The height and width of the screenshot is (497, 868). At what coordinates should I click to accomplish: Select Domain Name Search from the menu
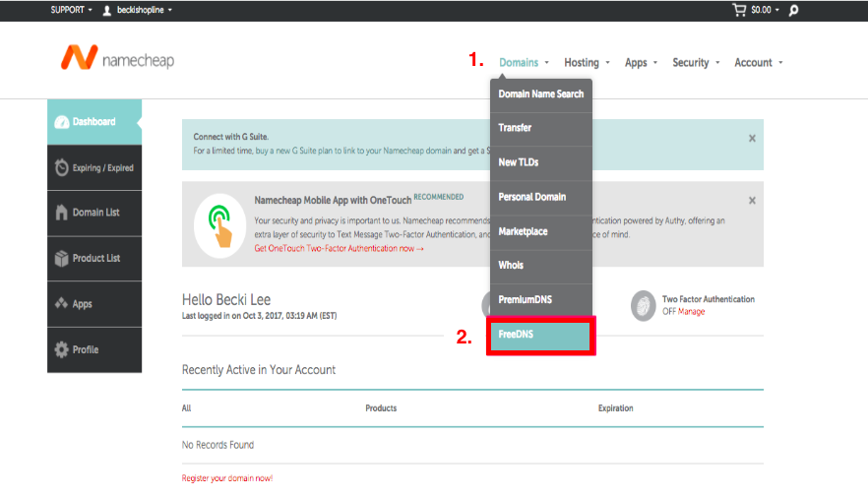(x=541, y=94)
